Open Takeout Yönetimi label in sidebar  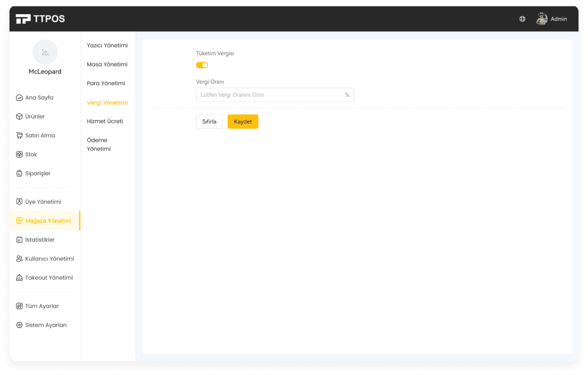(49, 278)
